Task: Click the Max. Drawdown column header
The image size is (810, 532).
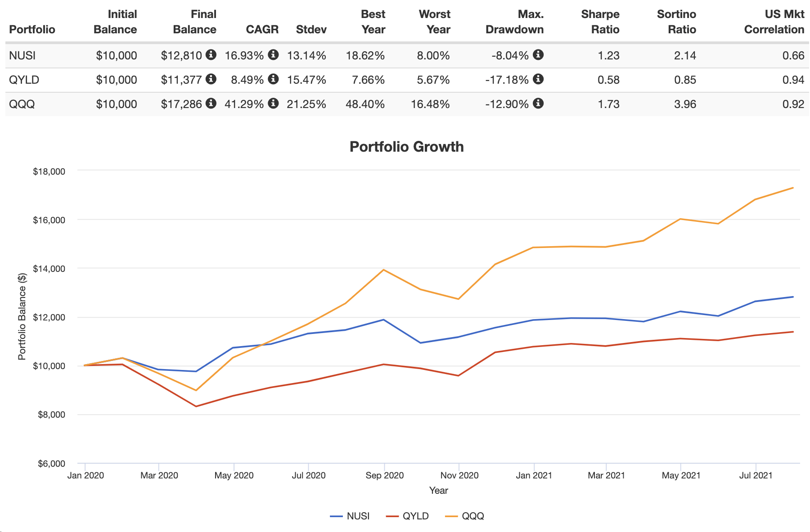Action: coord(515,22)
